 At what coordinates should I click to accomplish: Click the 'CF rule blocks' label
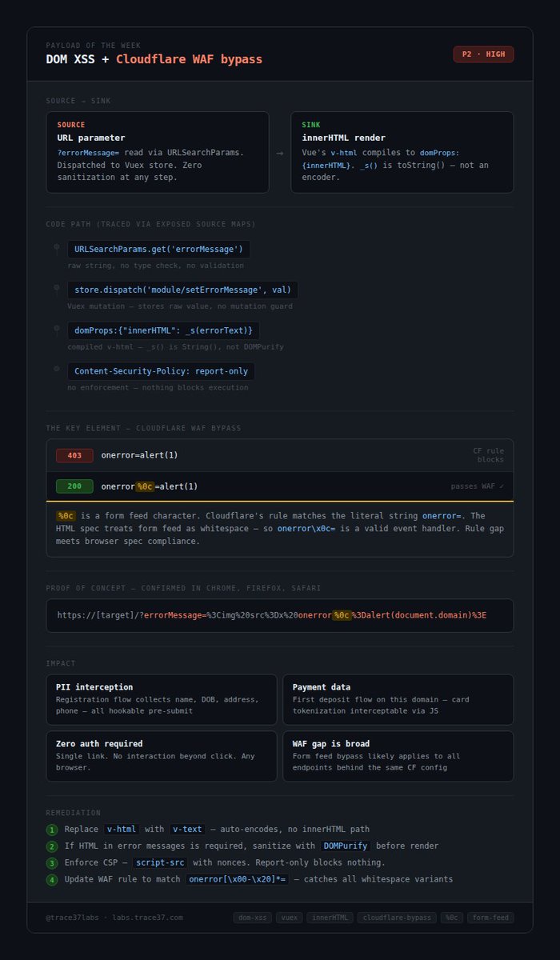[489, 455]
